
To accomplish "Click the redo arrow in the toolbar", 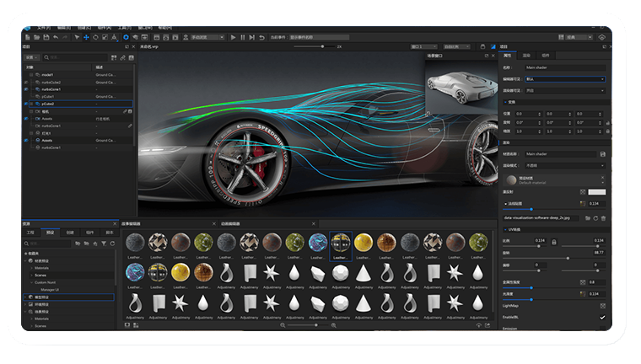I will pos(65,37).
